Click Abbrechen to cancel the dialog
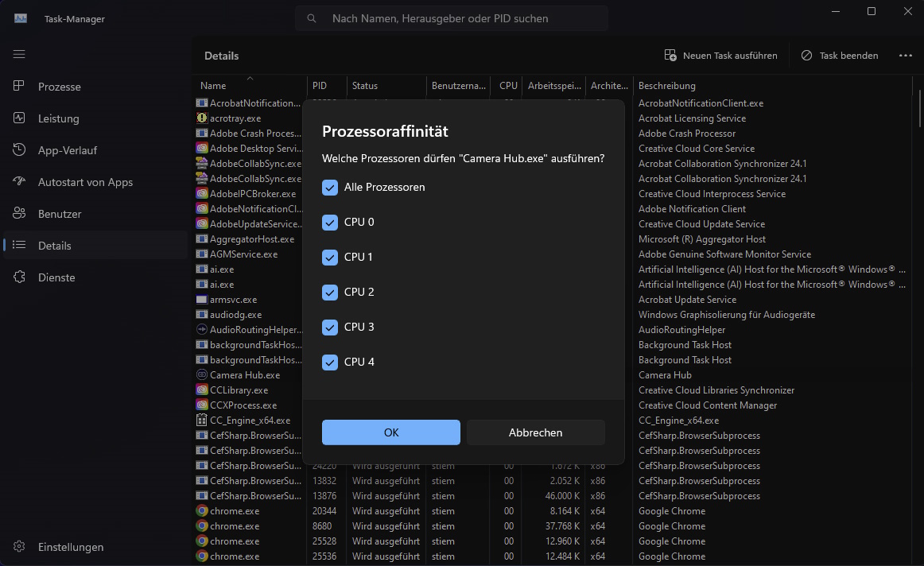The width and height of the screenshot is (924, 566). [536, 432]
